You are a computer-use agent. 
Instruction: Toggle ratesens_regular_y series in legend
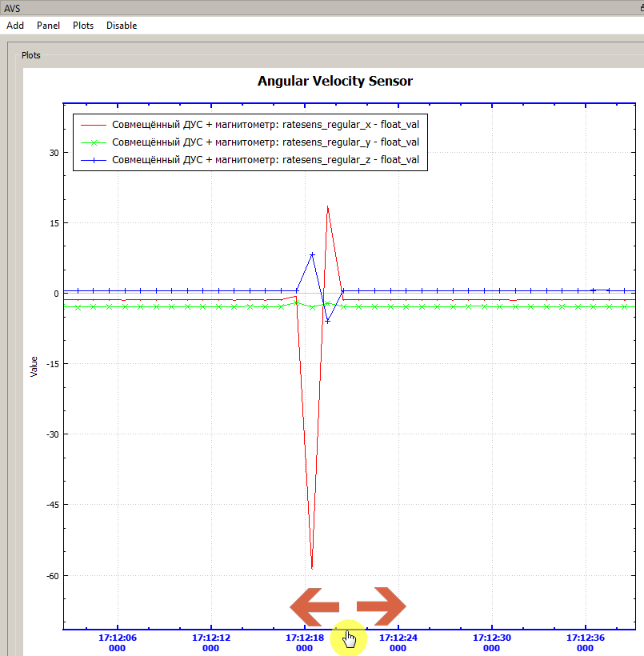pyautogui.click(x=266, y=142)
